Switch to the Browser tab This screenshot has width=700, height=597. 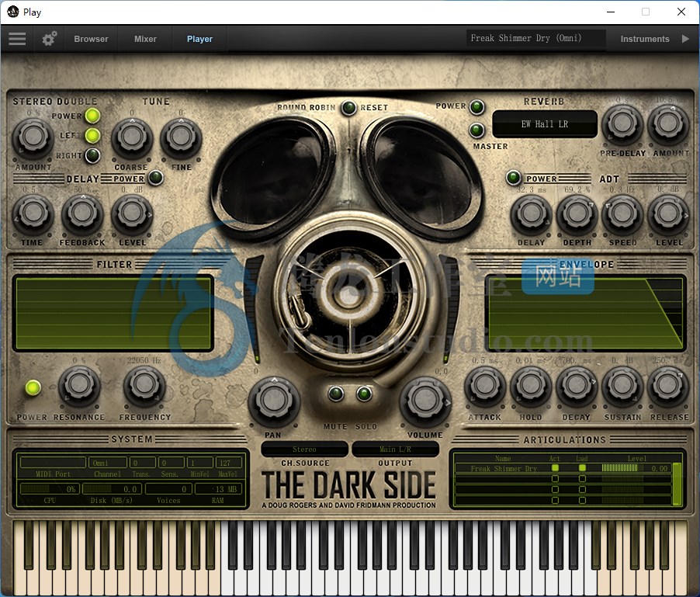pos(91,39)
